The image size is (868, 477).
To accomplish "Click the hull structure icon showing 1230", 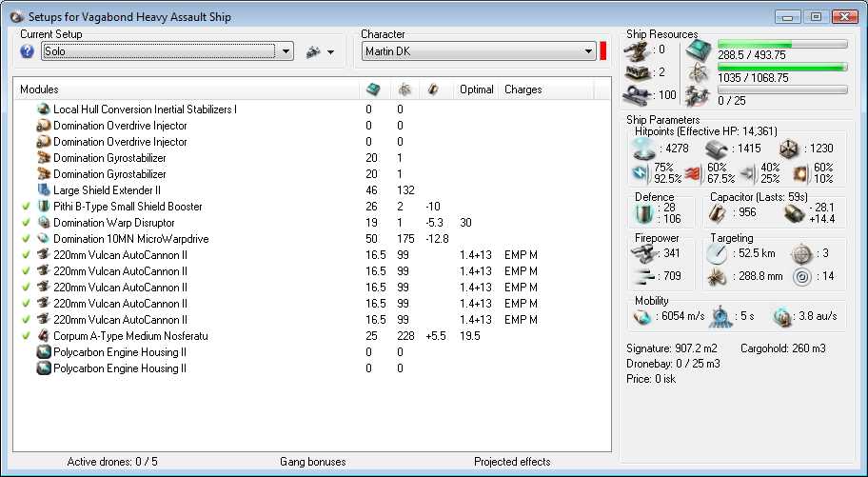I will (x=789, y=149).
